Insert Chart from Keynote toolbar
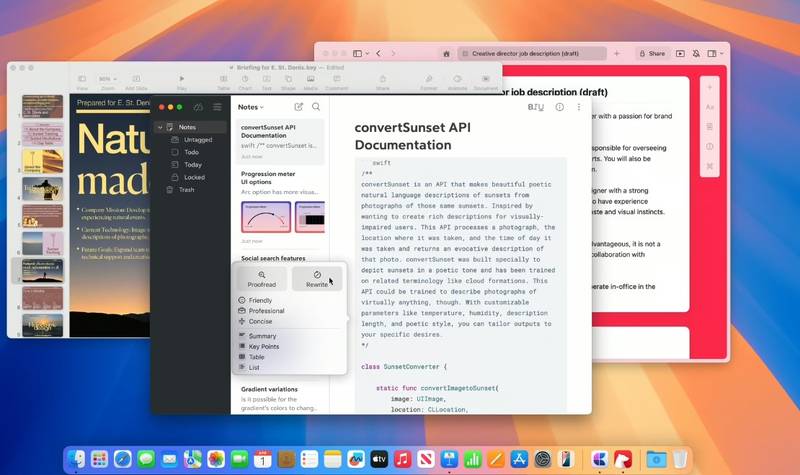This screenshot has height=475, width=800. click(x=245, y=82)
